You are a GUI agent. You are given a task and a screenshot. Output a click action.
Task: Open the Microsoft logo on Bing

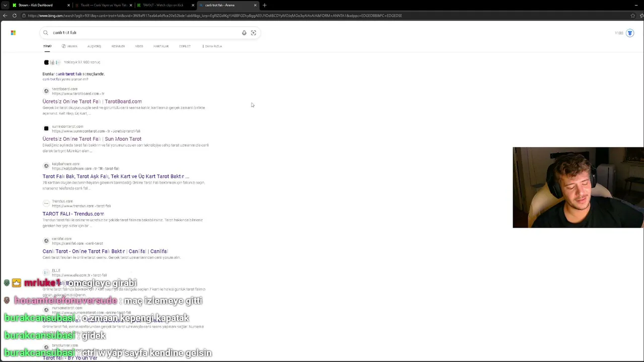(x=13, y=33)
